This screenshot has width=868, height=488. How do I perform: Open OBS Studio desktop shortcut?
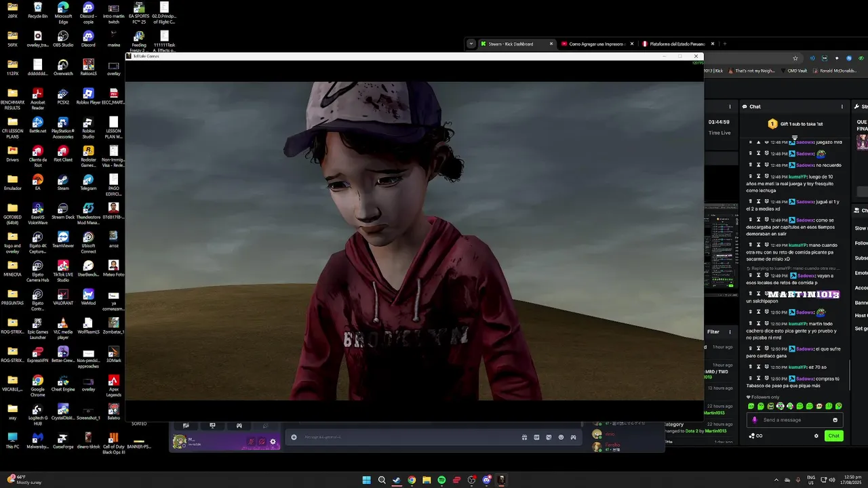(63, 39)
